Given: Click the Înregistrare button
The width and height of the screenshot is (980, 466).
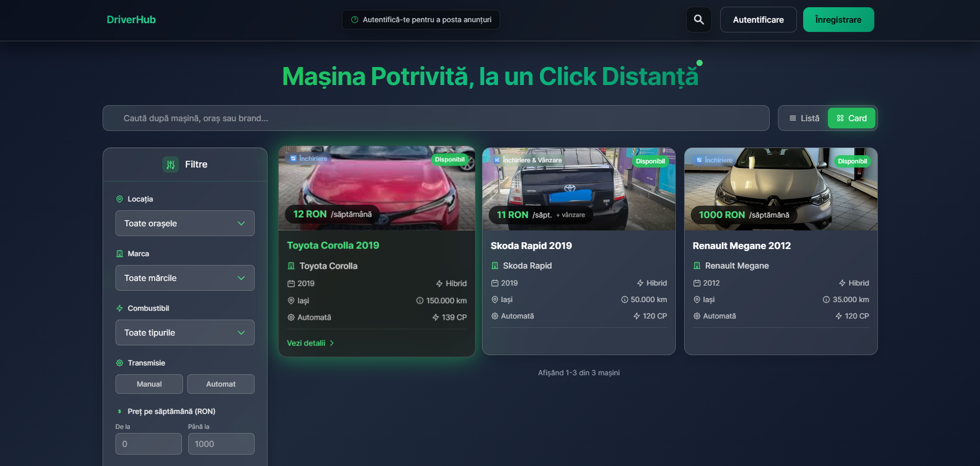Looking at the screenshot, I should tap(838, 20).
